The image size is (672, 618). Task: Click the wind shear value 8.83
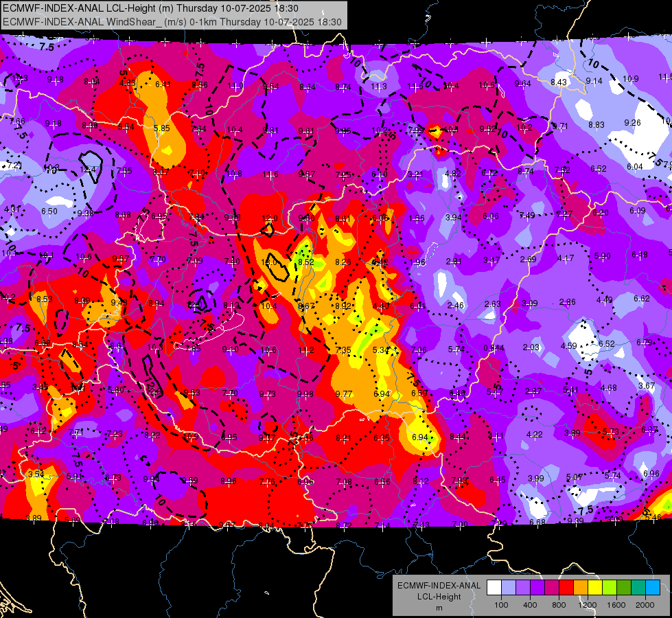pos(596,125)
